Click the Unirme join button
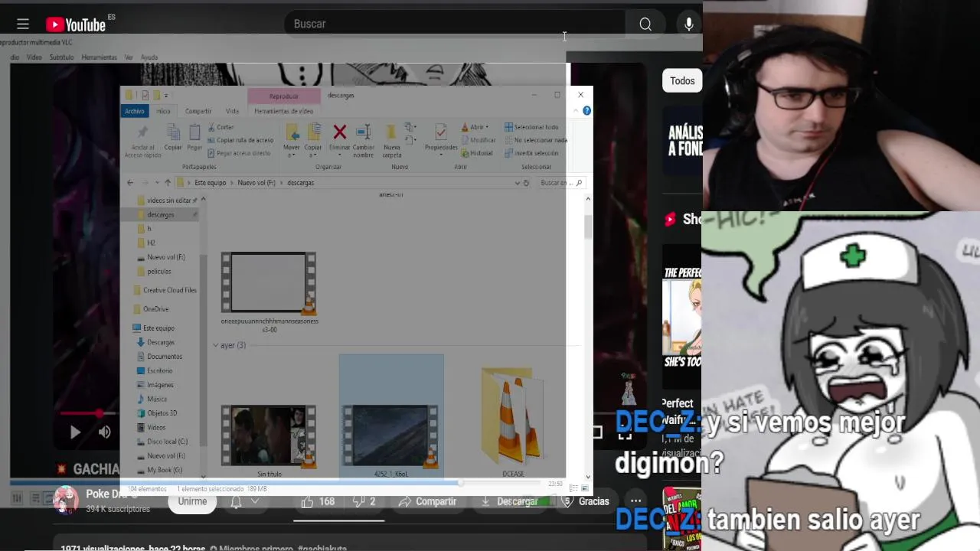 192,501
